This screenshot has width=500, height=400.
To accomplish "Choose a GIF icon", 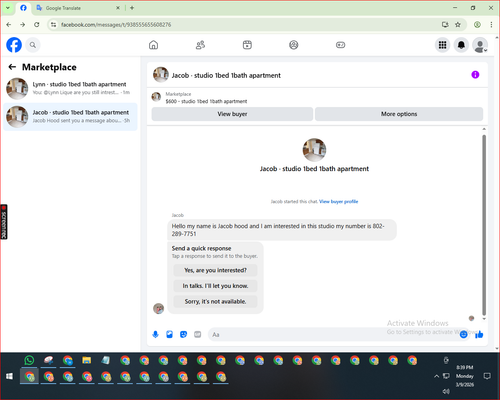I will point(197,334).
